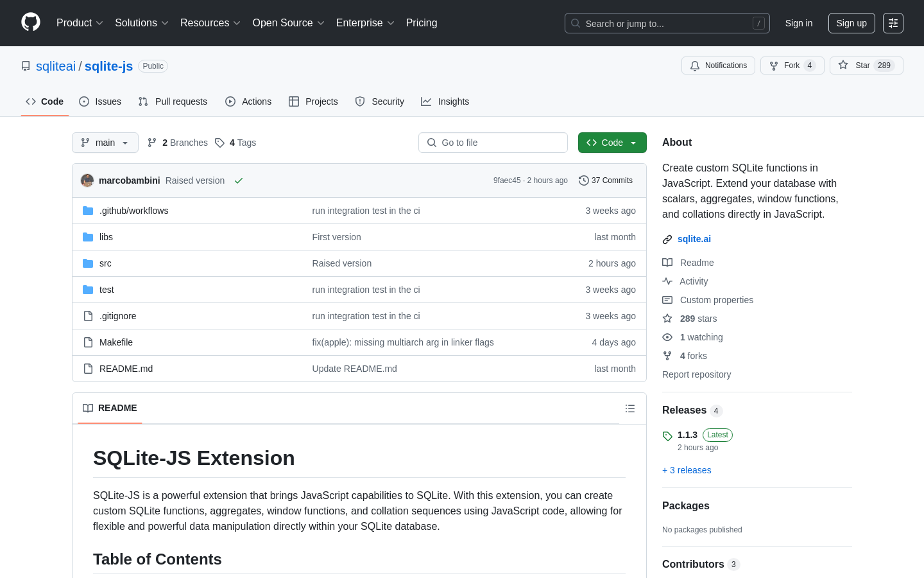Open the sqlite-js repository name link
924x578 pixels.
point(108,66)
